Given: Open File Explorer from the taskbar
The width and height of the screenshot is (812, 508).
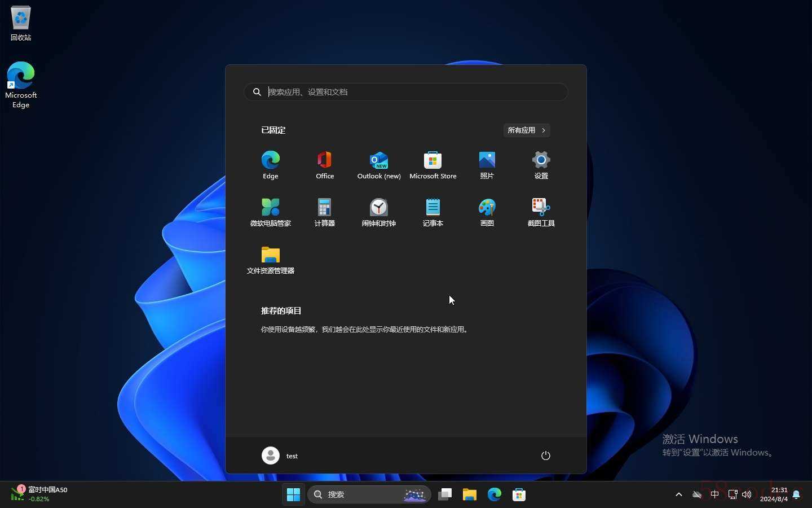Looking at the screenshot, I should pyautogui.click(x=470, y=494).
